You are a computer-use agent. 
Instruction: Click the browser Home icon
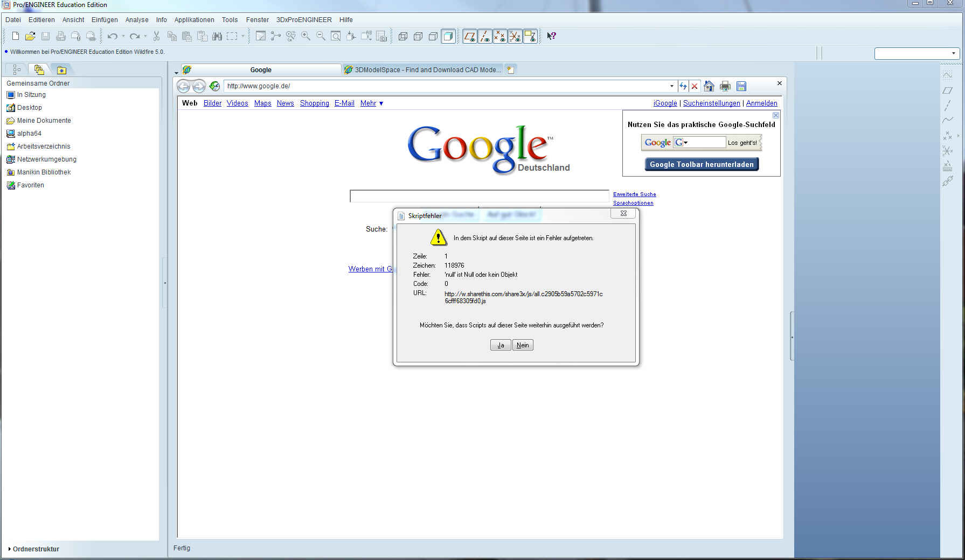click(709, 86)
